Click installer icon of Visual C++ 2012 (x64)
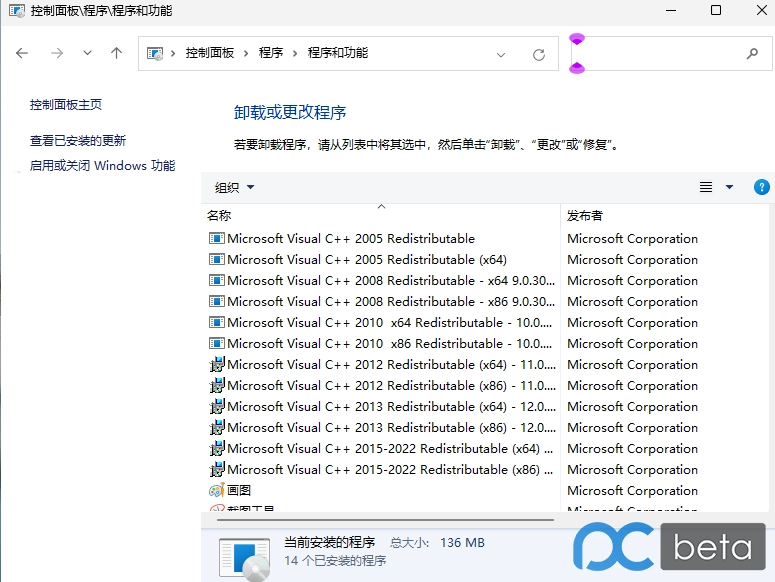Screen dimensions: 775x582 (216, 365)
